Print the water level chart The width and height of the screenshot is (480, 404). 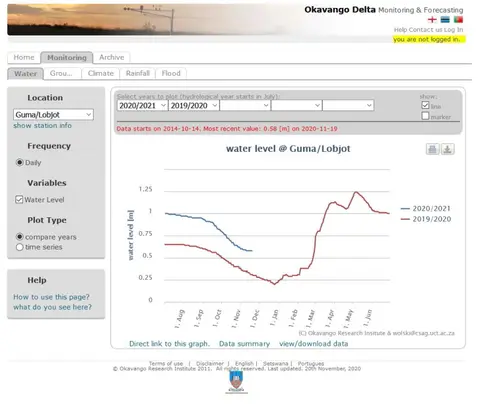(432, 149)
